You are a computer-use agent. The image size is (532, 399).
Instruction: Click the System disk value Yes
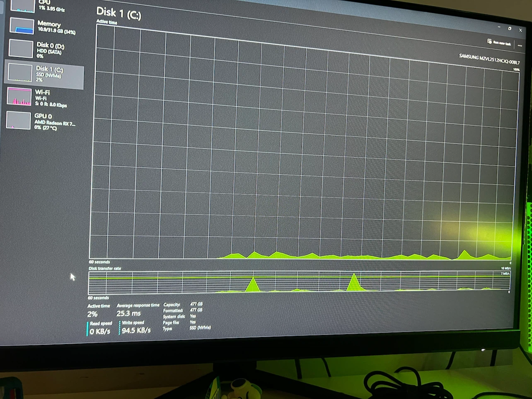[193, 316]
